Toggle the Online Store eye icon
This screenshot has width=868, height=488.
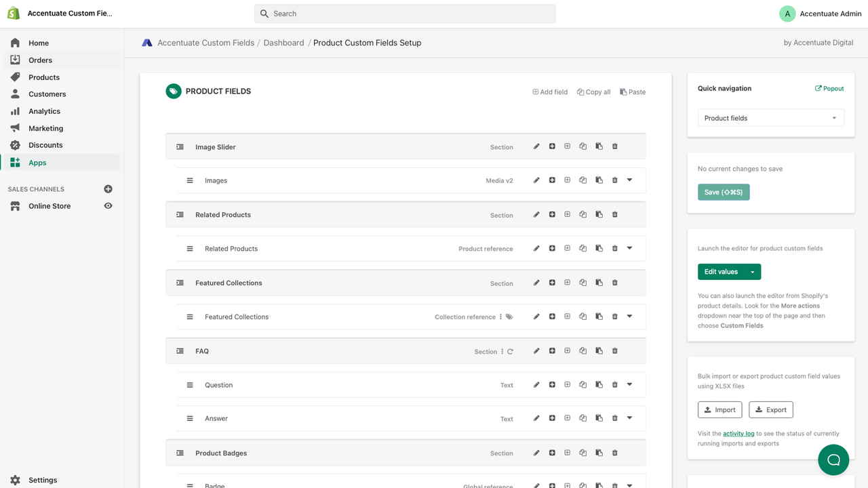108,206
